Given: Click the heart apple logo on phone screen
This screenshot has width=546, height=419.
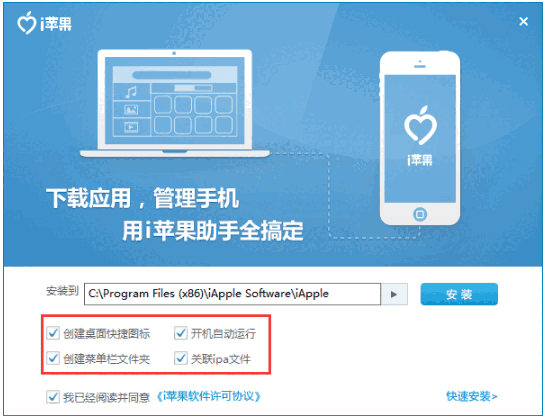Looking at the screenshot, I should click(420, 125).
